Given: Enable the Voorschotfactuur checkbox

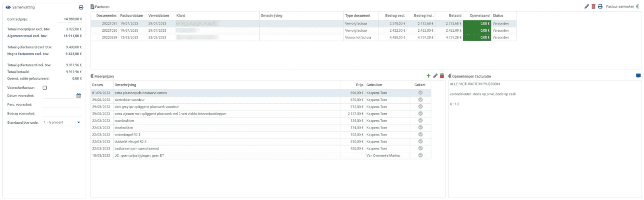Looking at the screenshot, I should [45, 88].
